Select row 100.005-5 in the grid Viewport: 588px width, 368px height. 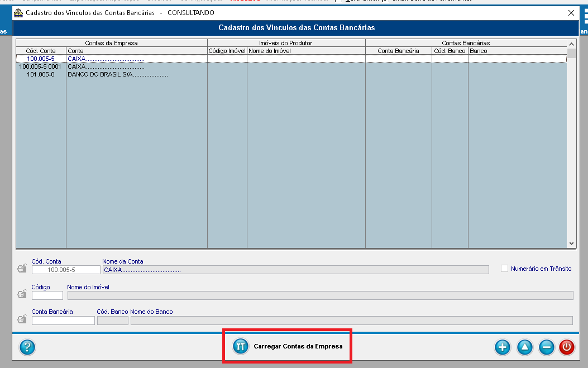(291, 59)
